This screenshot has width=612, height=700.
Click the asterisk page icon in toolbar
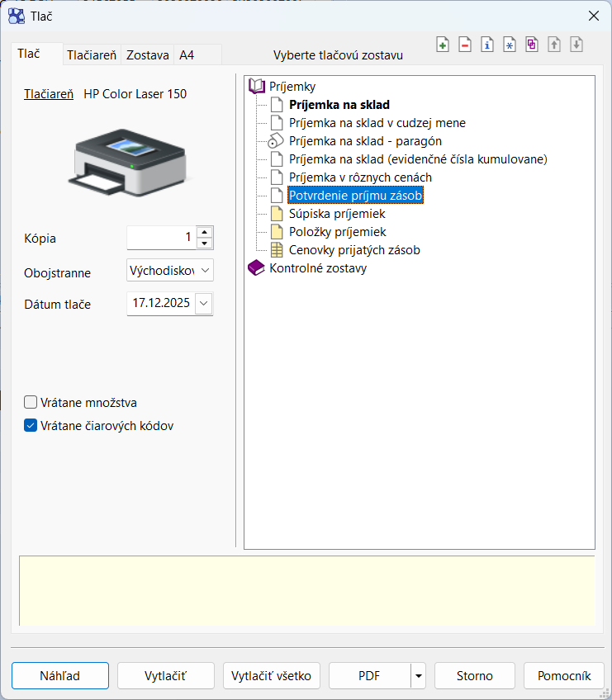(x=510, y=45)
